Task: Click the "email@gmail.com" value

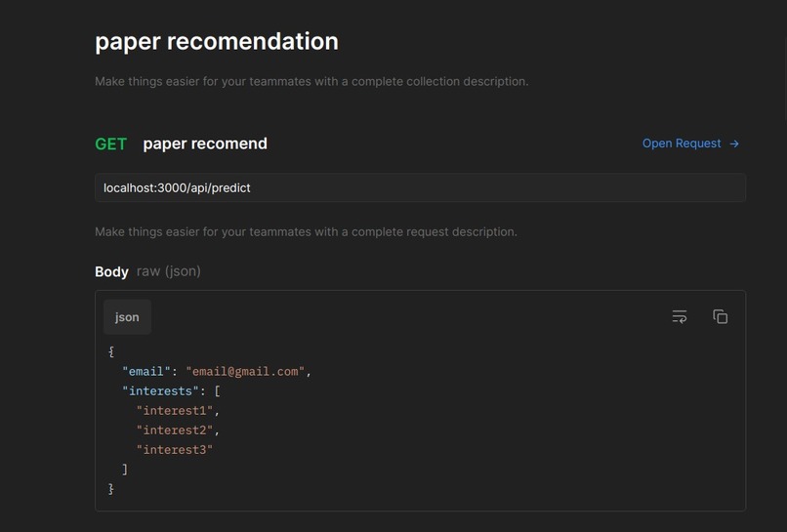Action: pyautogui.click(x=245, y=371)
